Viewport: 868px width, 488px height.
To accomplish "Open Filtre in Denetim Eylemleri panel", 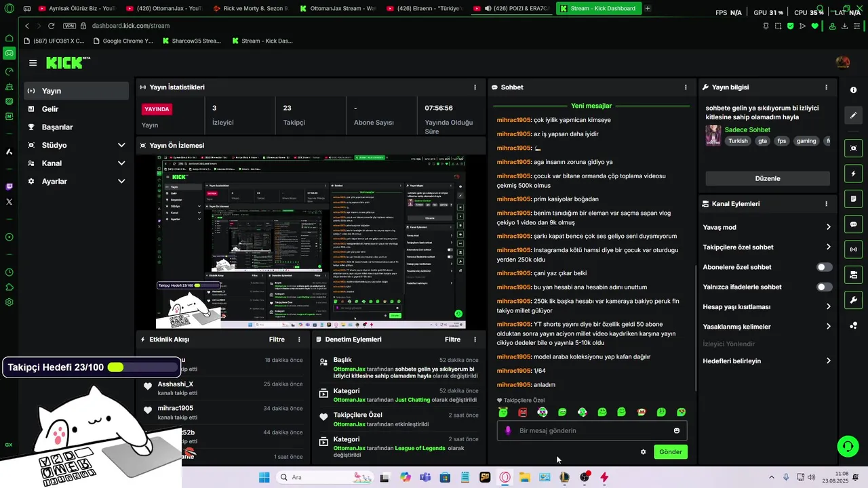I will point(452,340).
